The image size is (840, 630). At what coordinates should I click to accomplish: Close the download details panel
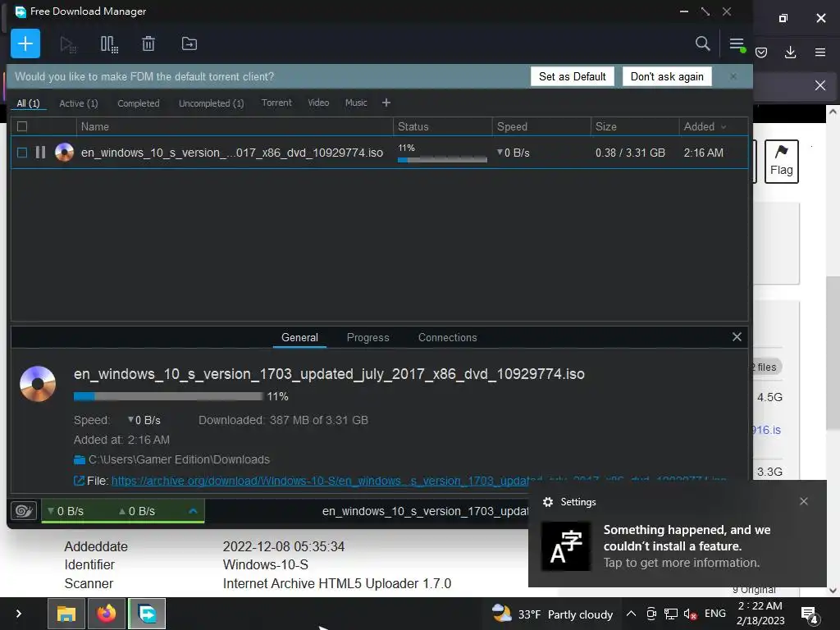(x=737, y=337)
